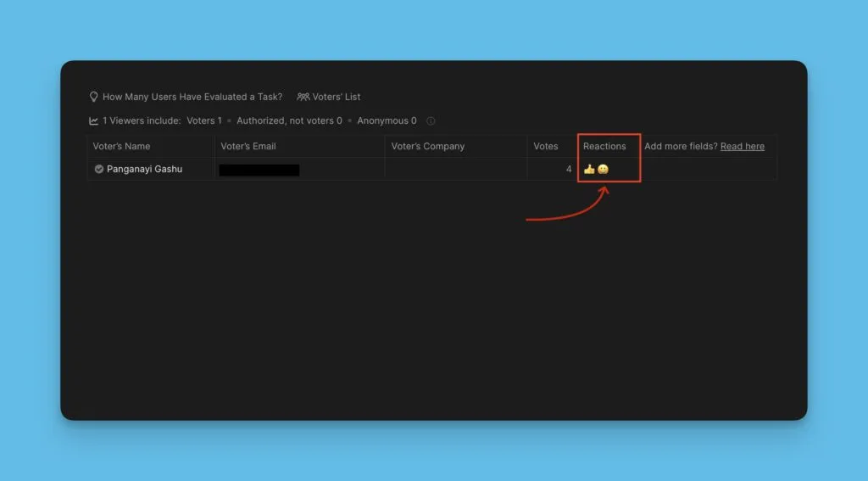Click the Votes column header
The height and width of the screenshot is (481, 868).
(545, 147)
